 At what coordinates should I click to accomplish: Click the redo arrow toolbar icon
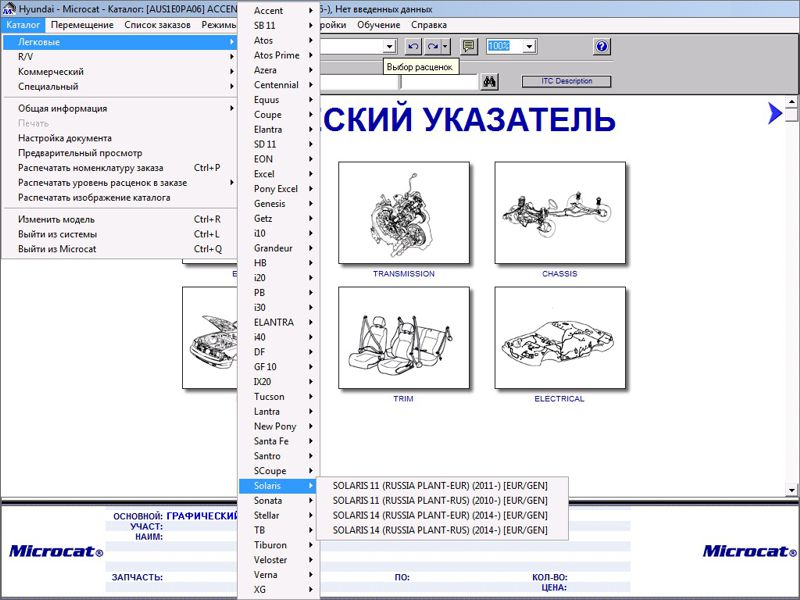(433, 46)
